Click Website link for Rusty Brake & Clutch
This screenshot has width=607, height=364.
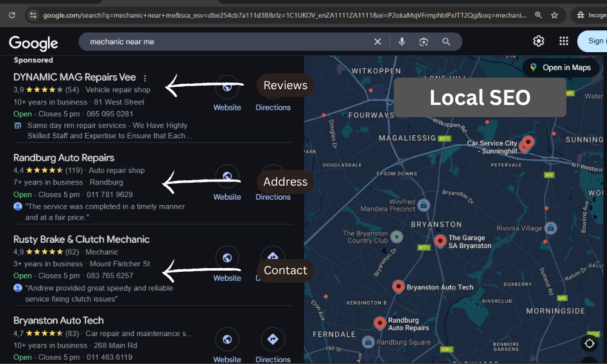coord(227,278)
